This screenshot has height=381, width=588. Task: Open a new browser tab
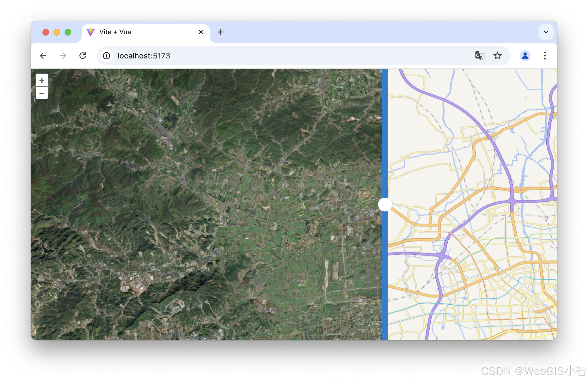[220, 32]
